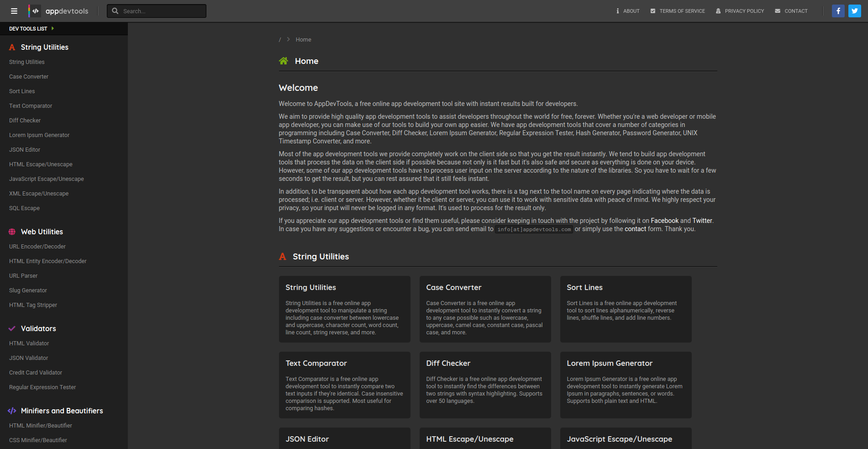This screenshot has height=449, width=868.
Task: Follow the Facebook link in welcome text
Action: coord(664,221)
